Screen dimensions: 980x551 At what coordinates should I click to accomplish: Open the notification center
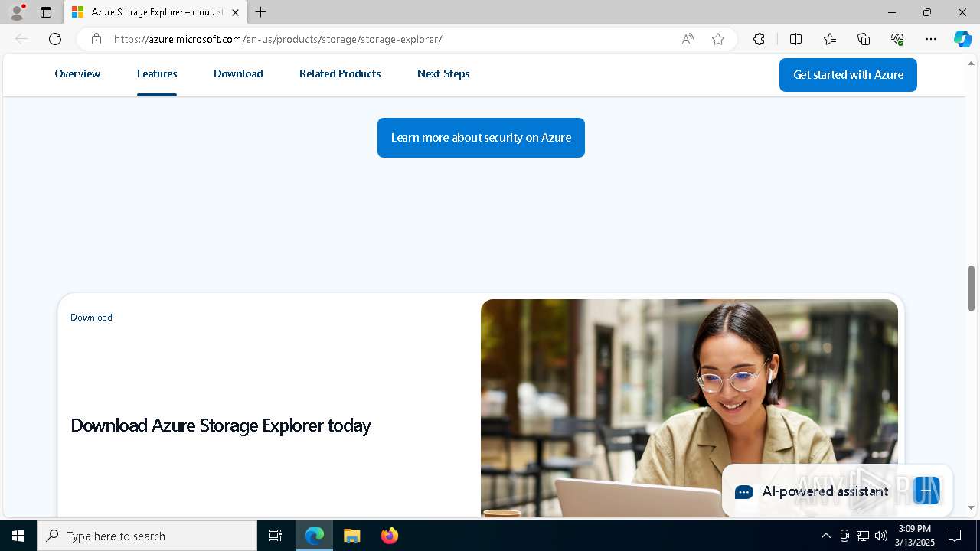[x=955, y=536]
